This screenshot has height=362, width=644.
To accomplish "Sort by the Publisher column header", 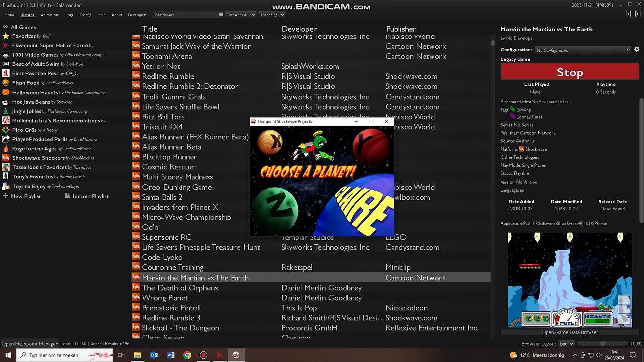I will 401,29.
